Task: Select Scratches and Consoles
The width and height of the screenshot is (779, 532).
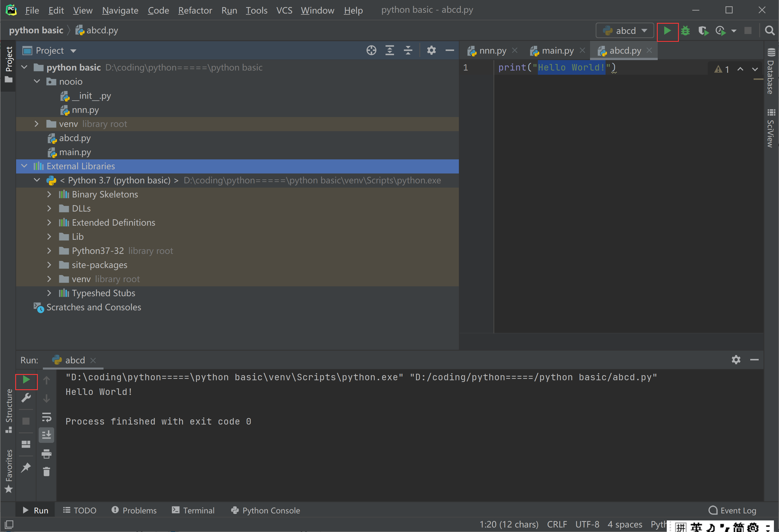Action: pos(94,307)
